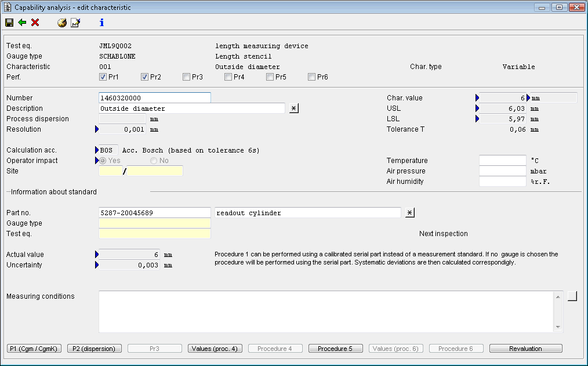Click into the Description field

coord(191,108)
